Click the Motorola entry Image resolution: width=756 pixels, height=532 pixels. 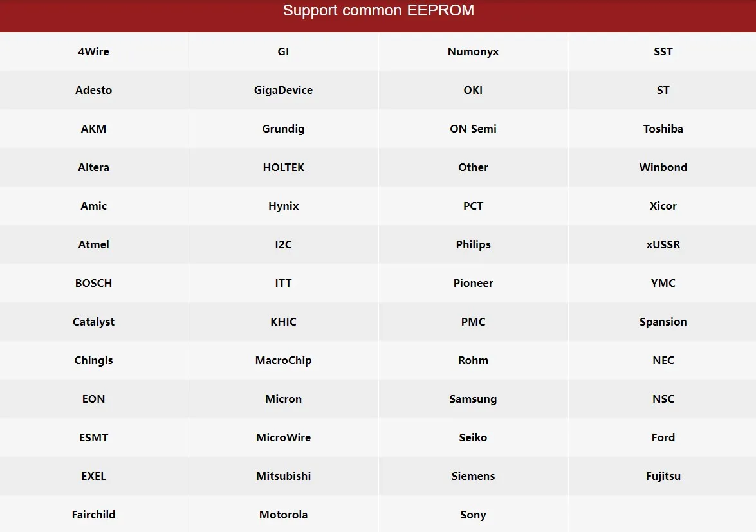283,515
